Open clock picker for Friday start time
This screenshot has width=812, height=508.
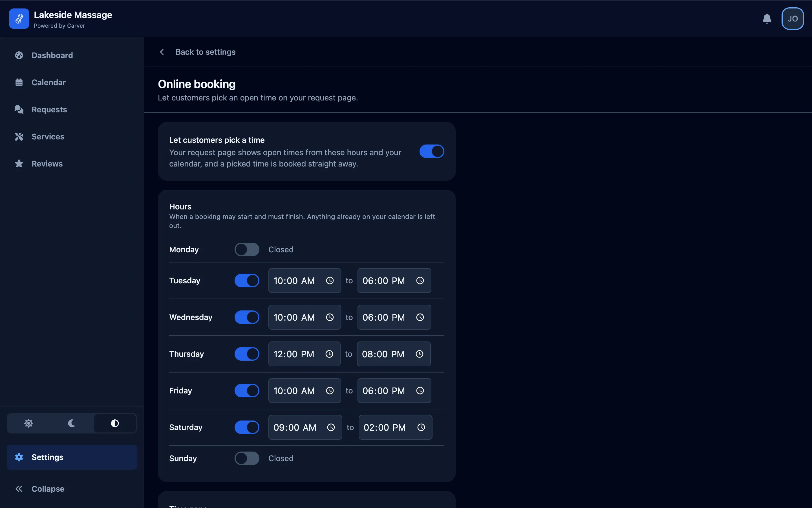tap(330, 390)
